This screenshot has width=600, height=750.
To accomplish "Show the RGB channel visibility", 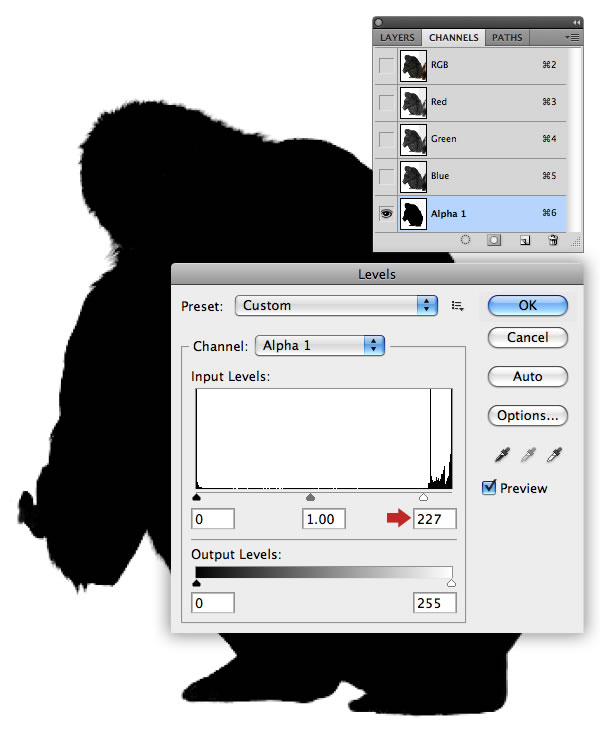I will coord(386,65).
